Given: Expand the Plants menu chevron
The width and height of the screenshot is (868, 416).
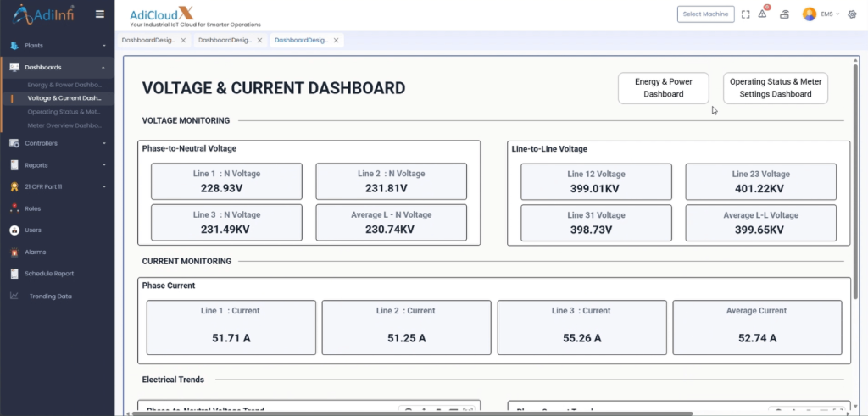Looking at the screenshot, I should [x=104, y=46].
